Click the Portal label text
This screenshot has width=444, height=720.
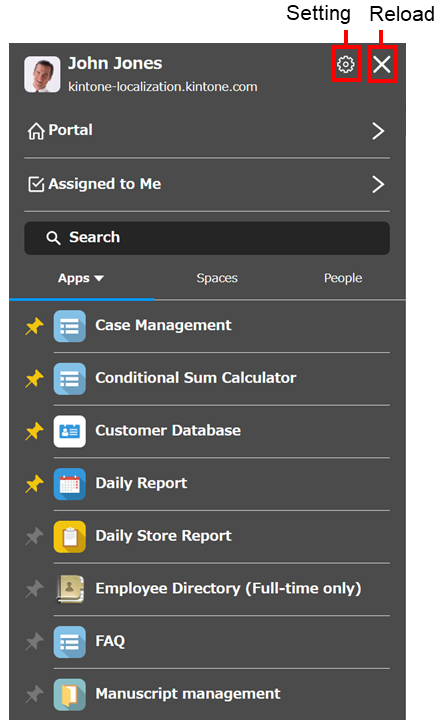click(71, 130)
